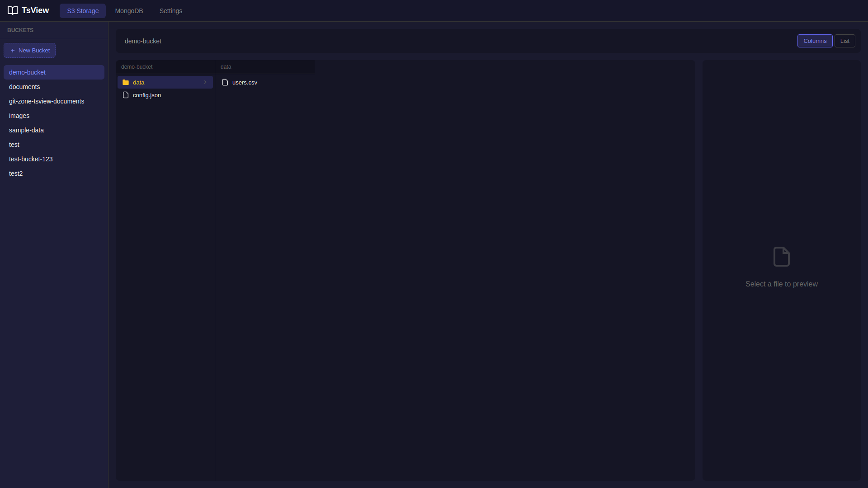
Task: Click the TsView book logo icon
Action: (x=13, y=10)
